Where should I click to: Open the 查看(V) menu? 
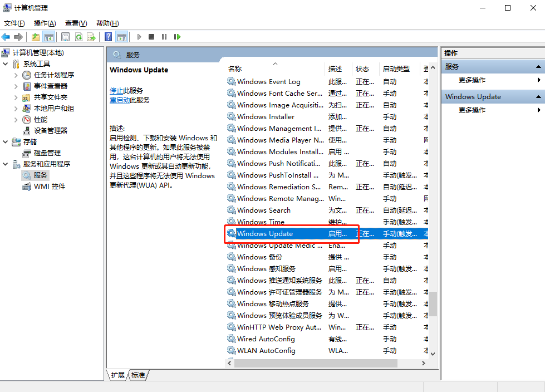[x=76, y=23]
